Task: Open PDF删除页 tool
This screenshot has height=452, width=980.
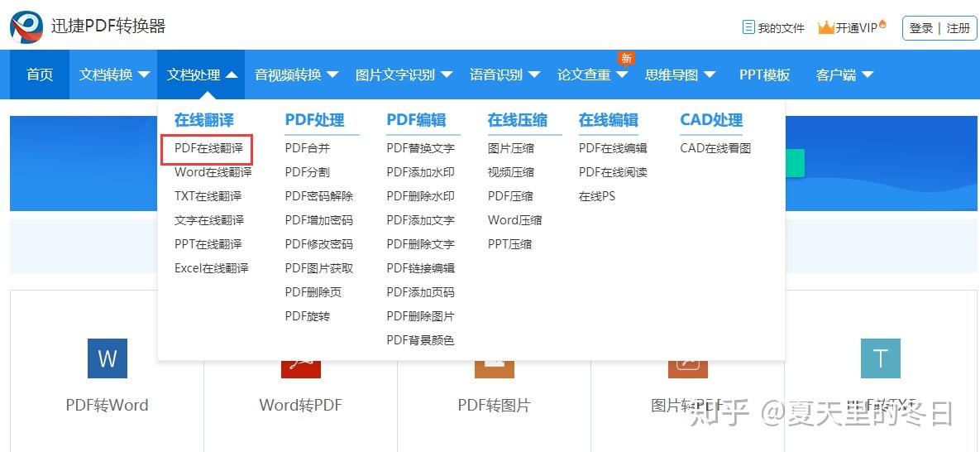Action: coord(313,292)
